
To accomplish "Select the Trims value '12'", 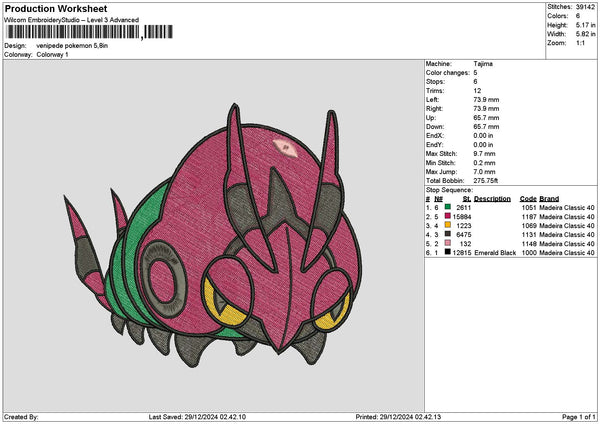I will 477,91.
